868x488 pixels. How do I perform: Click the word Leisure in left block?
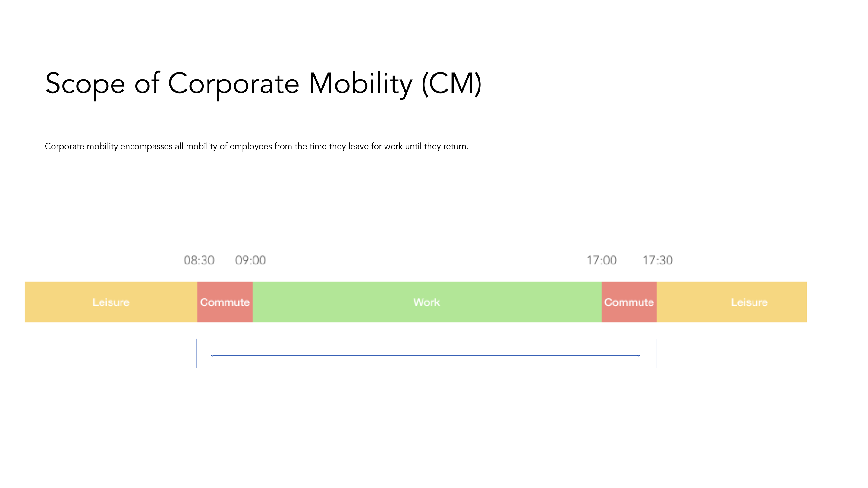tap(111, 302)
